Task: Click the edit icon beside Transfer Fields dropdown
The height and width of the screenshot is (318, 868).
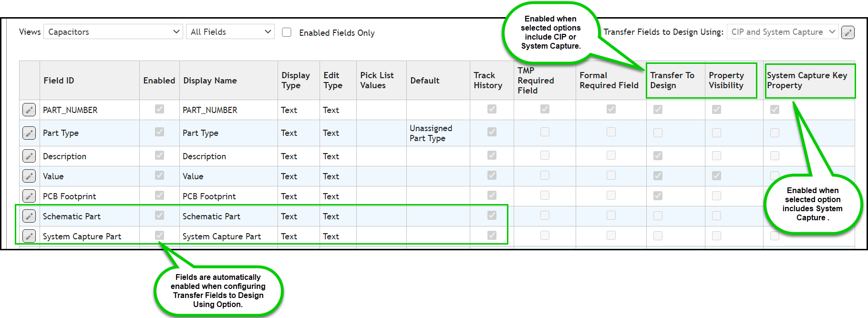Action: 848,32
